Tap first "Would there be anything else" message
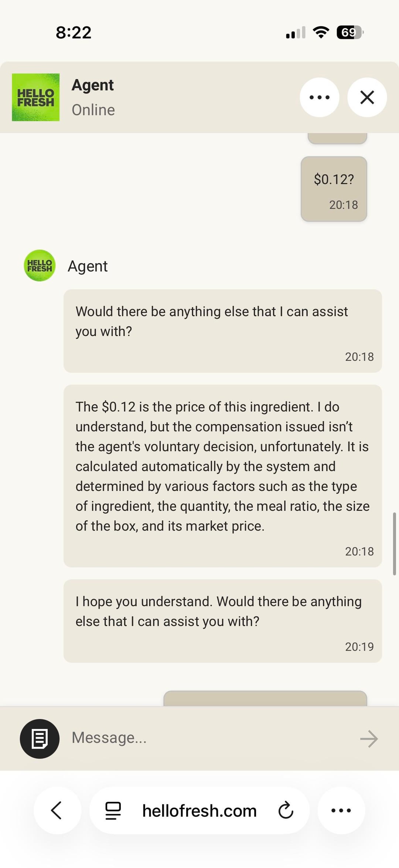This screenshot has width=399, height=868. pos(222,330)
